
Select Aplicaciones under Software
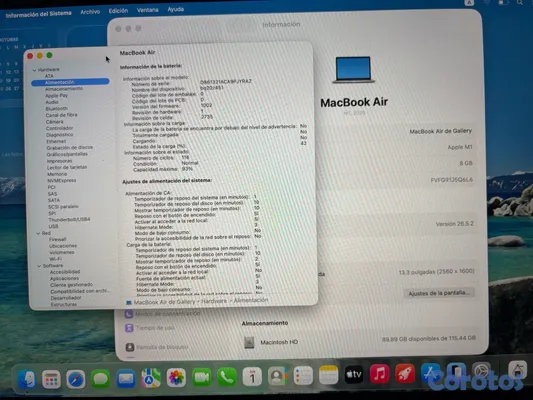pyautogui.click(x=64, y=278)
